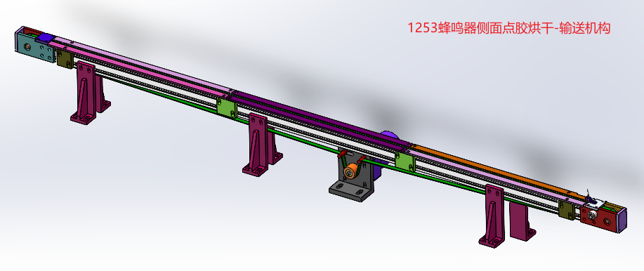Select the gray motor mount base plate

351,192
